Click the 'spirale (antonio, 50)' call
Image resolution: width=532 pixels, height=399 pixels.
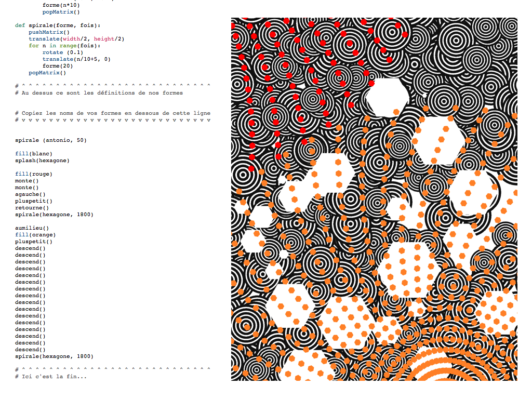click(x=51, y=140)
